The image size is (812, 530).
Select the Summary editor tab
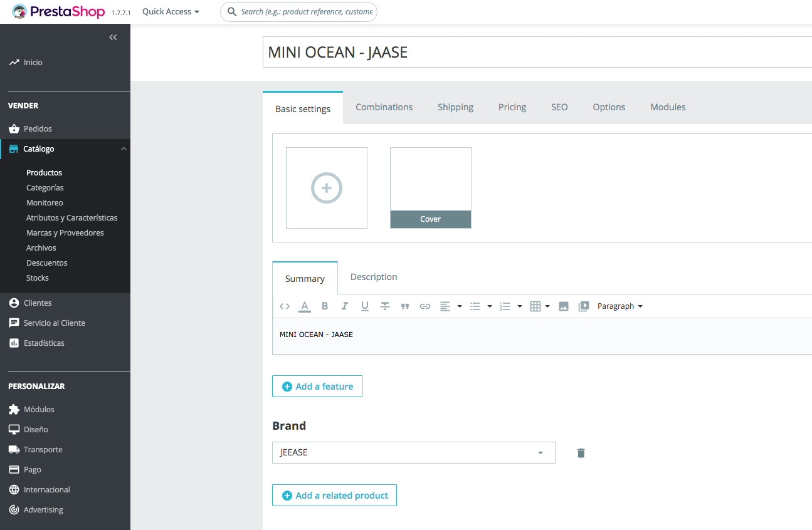point(305,279)
